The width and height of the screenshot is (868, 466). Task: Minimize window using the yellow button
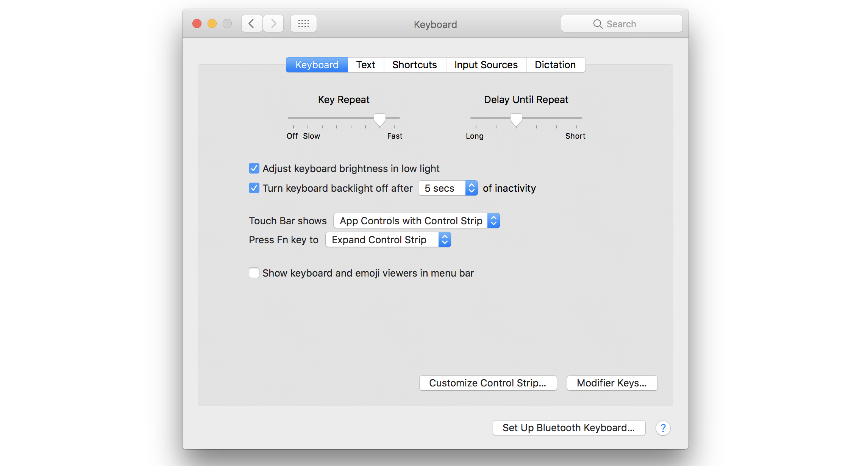point(212,24)
